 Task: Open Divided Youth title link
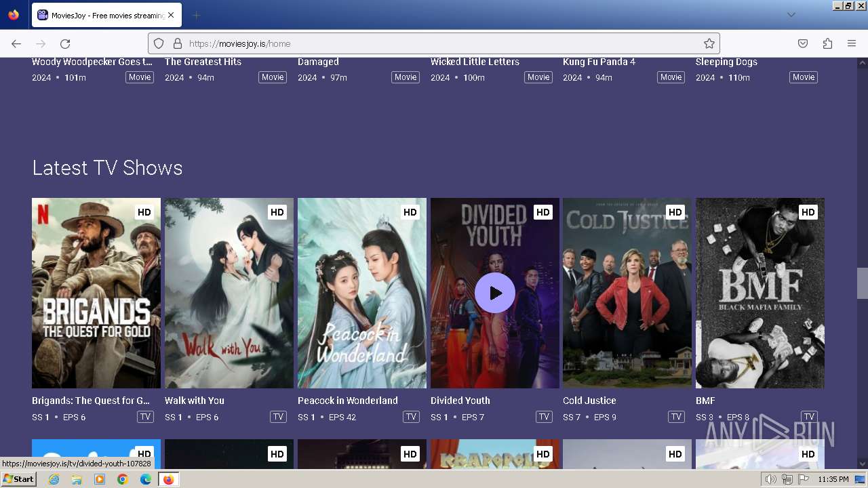point(460,401)
